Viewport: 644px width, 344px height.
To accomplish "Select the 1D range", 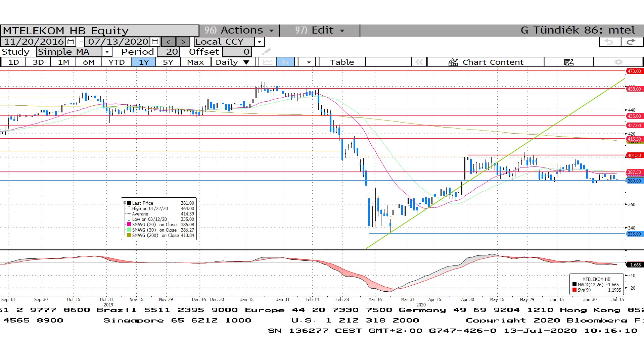I will (x=13, y=62).
